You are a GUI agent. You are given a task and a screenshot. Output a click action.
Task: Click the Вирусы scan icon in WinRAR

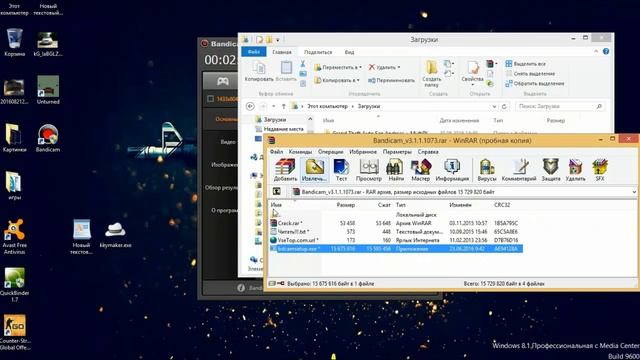pos(487,169)
